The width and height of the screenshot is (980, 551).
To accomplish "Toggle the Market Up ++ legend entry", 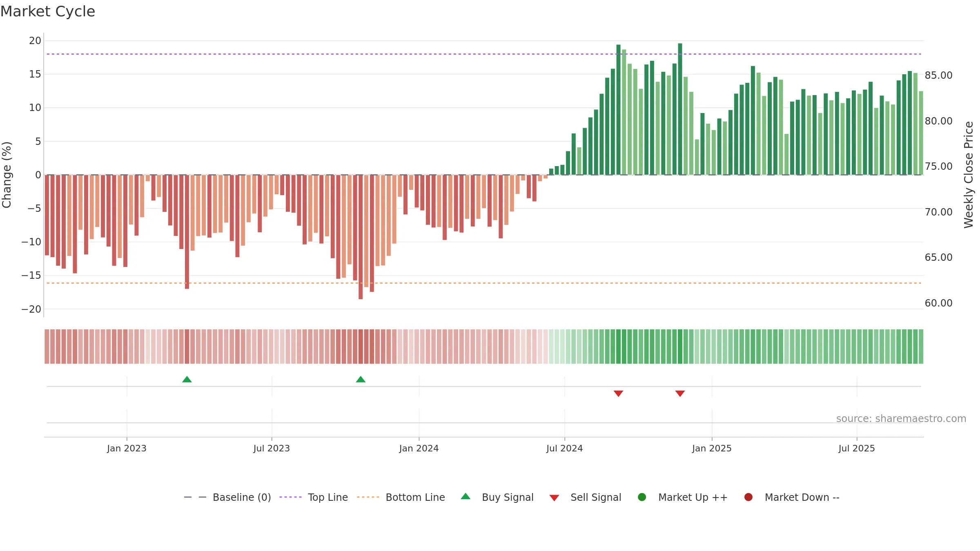I will pyautogui.click(x=683, y=497).
